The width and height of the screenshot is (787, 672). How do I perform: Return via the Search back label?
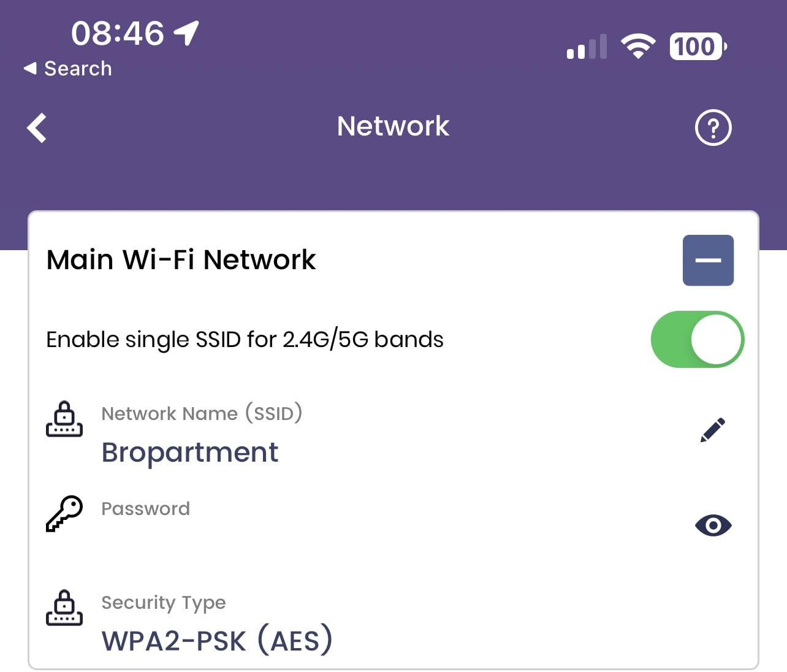click(67, 68)
